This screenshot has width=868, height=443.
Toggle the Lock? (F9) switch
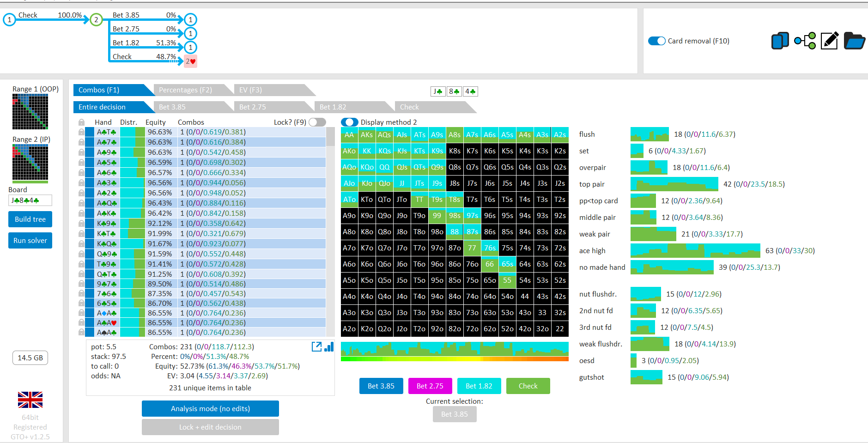(317, 122)
